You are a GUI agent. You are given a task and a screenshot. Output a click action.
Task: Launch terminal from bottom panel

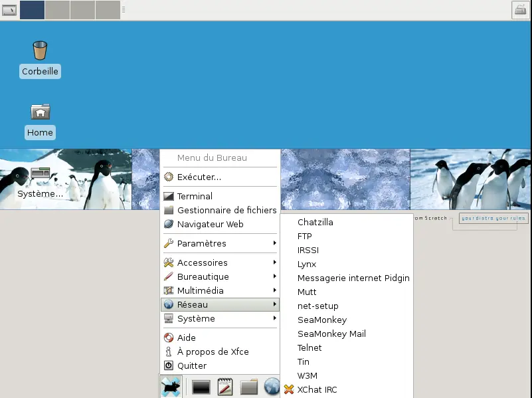(x=201, y=387)
